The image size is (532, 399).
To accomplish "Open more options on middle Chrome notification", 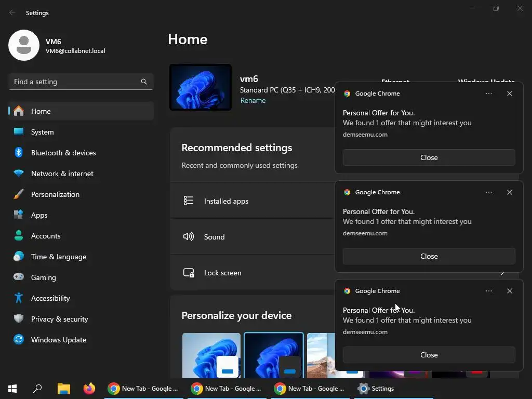I will click(489, 192).
